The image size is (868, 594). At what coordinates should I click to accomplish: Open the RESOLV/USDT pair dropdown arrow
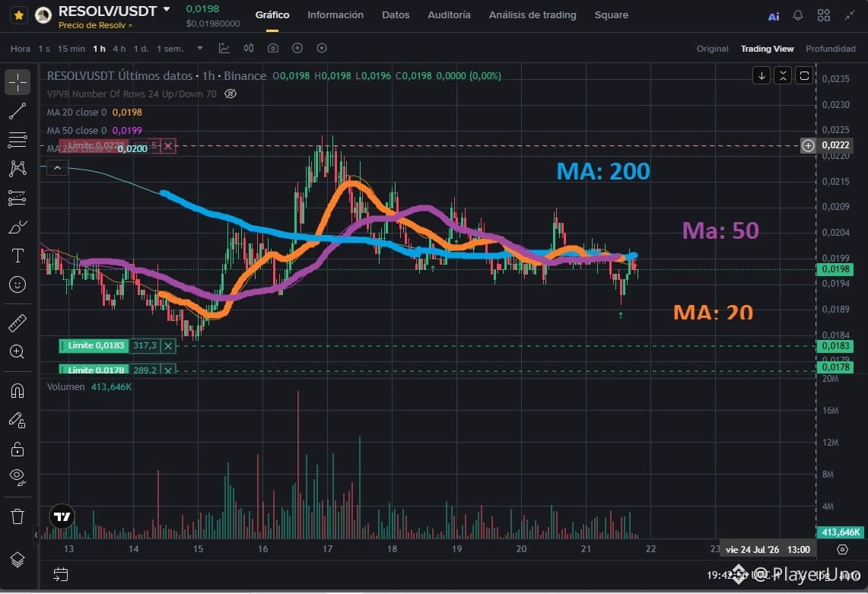coord(167,9)
